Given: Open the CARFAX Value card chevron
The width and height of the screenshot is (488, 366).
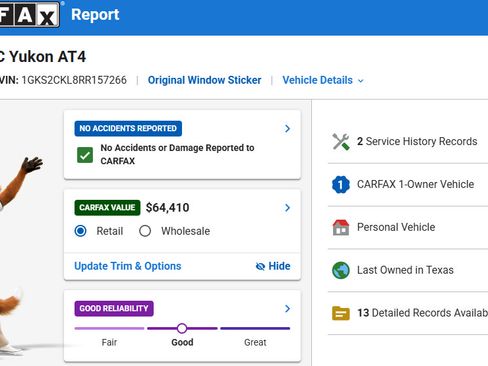Looking at the screenshot, I should [287, 208].
